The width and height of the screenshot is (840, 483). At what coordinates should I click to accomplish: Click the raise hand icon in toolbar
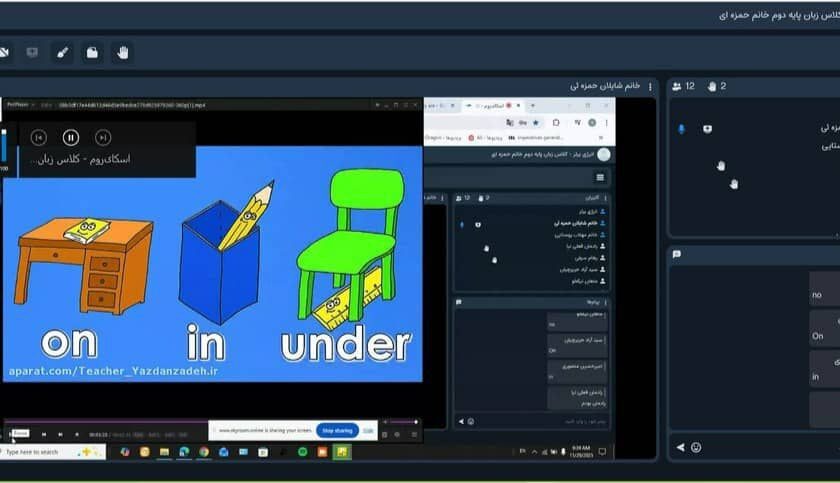[x=122, y=52]
